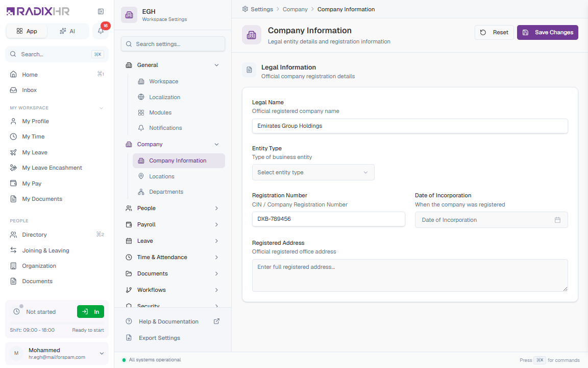Clock in with the green In button
The image size is (588, 368).
pyautogui.click(x=90, y=312)
